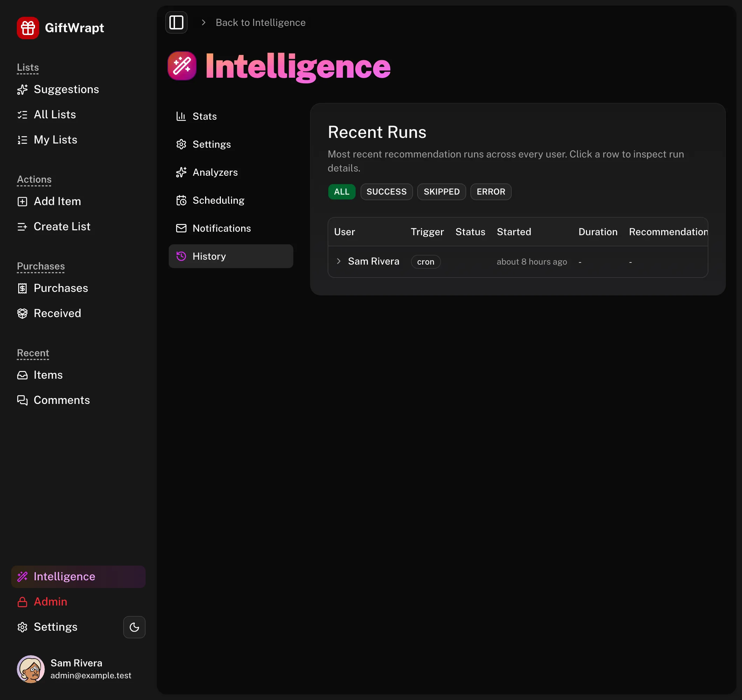Click the Create List icon

(x=22, y=226)
